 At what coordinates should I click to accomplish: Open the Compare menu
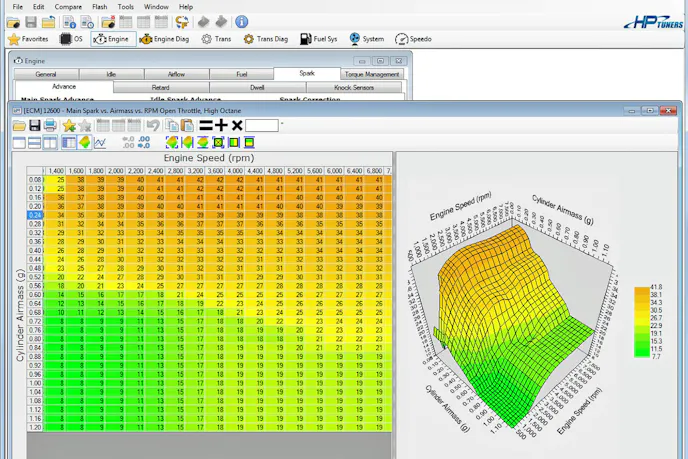click(68, 7)
